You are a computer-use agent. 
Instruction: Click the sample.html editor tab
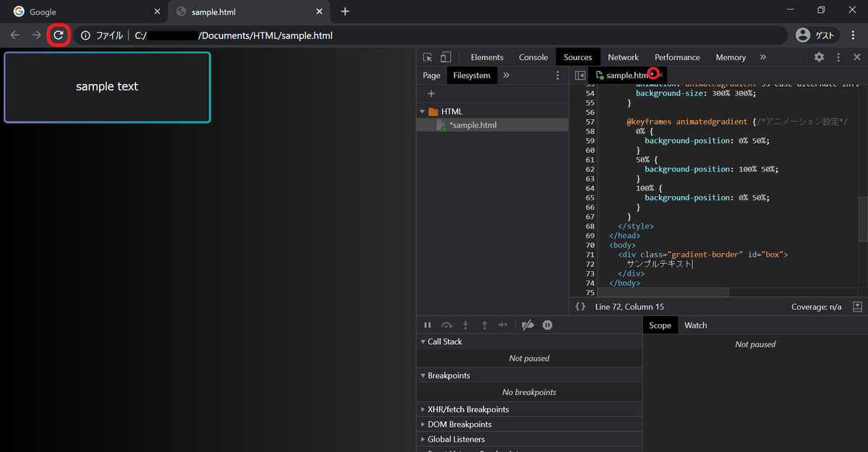[x=626, y=75]
